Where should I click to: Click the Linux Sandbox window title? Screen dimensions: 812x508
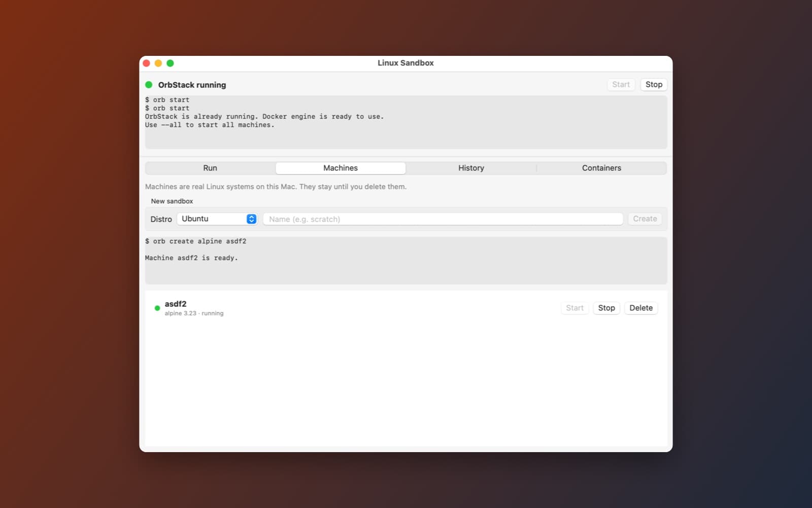click(x=405, y=63)
